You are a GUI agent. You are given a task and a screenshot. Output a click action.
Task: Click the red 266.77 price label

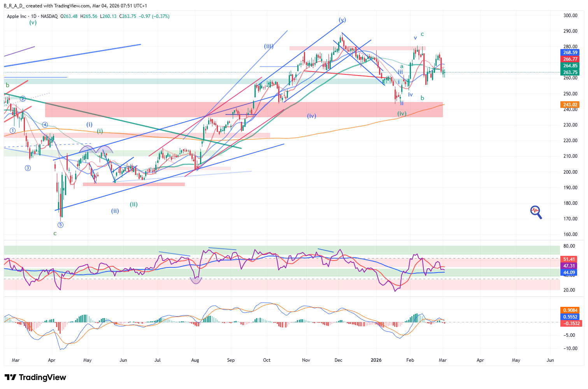click(570, 59)
